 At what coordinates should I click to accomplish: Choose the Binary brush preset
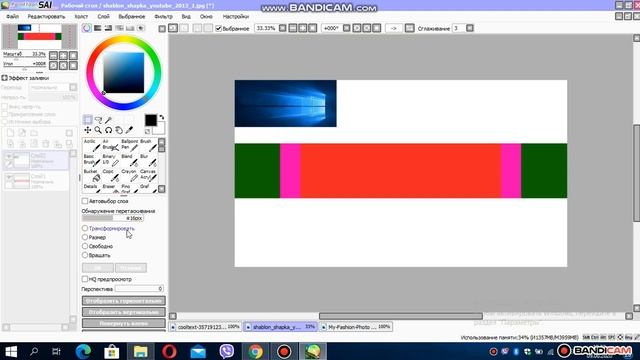tap(111, 160)
